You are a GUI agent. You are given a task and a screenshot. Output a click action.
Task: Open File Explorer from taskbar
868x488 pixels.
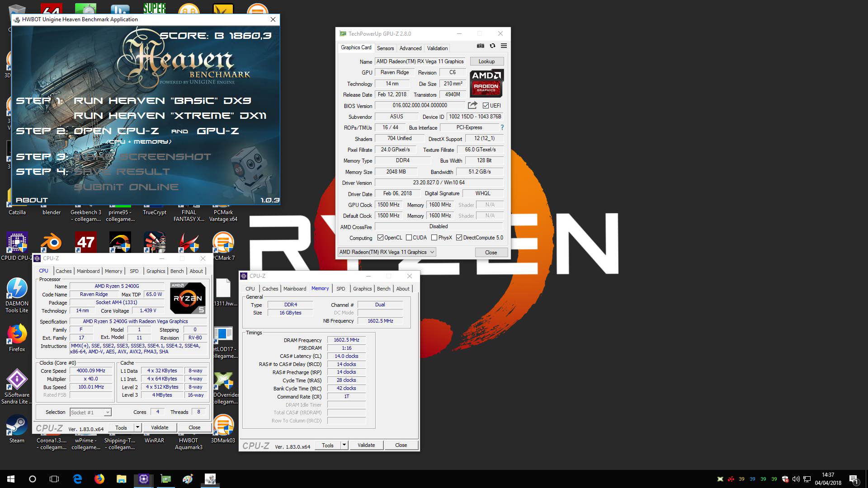coord(122,479)
